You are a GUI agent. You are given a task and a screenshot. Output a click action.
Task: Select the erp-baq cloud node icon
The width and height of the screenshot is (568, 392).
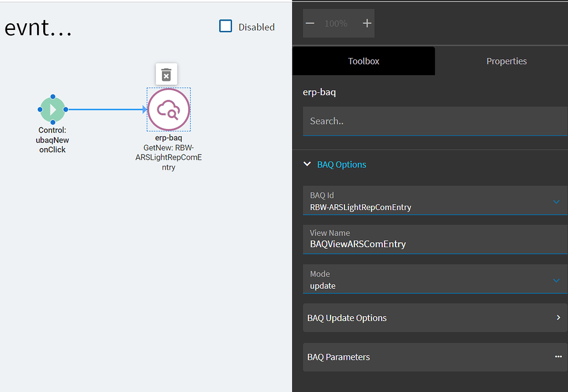point(168,109)
